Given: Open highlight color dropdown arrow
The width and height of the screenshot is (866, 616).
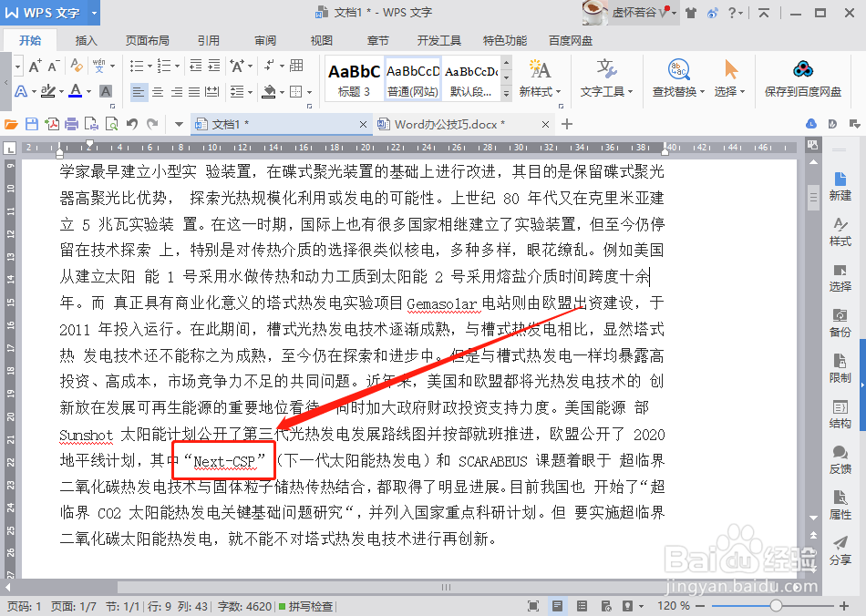Looking at the screenshot, I should [61, 92].
